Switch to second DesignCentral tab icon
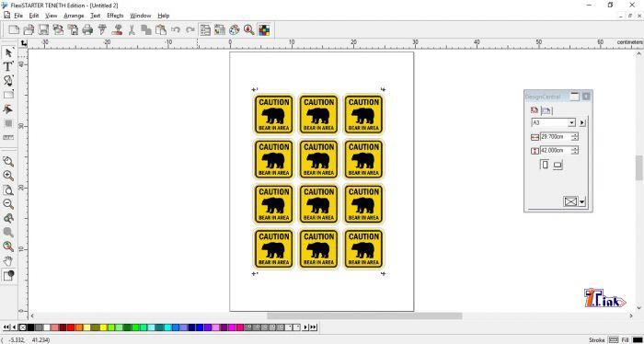This screenshot has height=344, width=644. click(x=546, y=110)
